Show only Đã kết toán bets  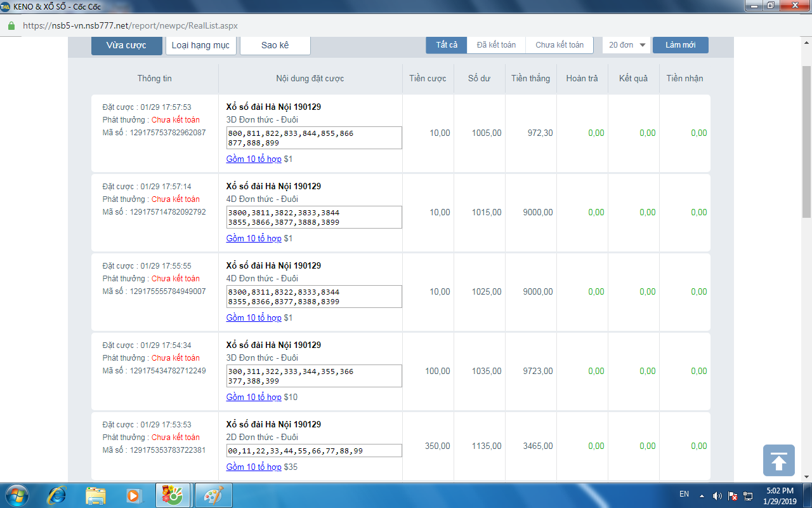coord(496,45)
